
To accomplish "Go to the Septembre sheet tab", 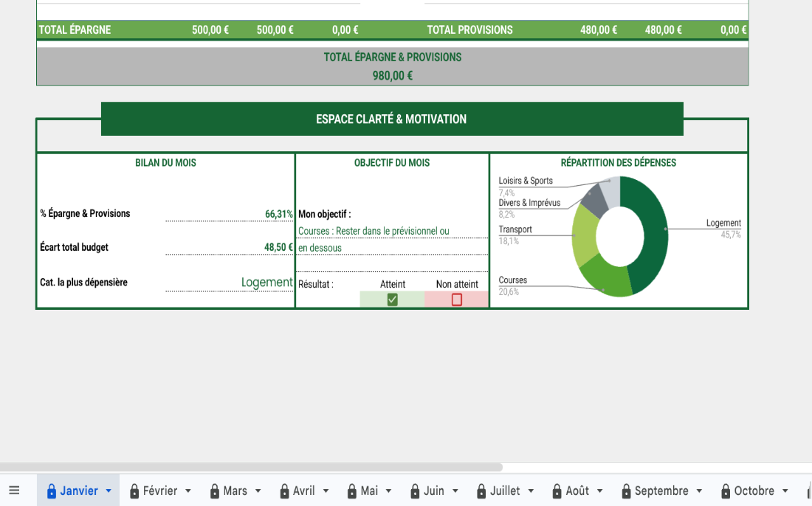I will pyautogui.click(x=661, y=491).
